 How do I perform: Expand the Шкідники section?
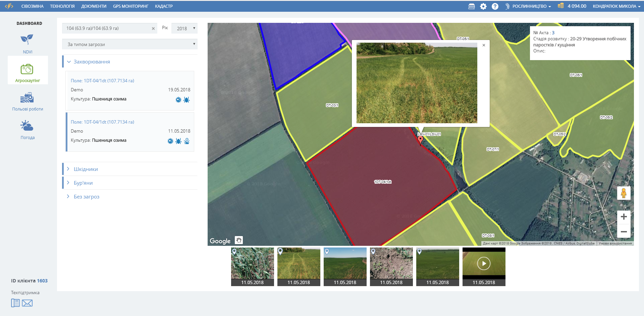(86, 169)
